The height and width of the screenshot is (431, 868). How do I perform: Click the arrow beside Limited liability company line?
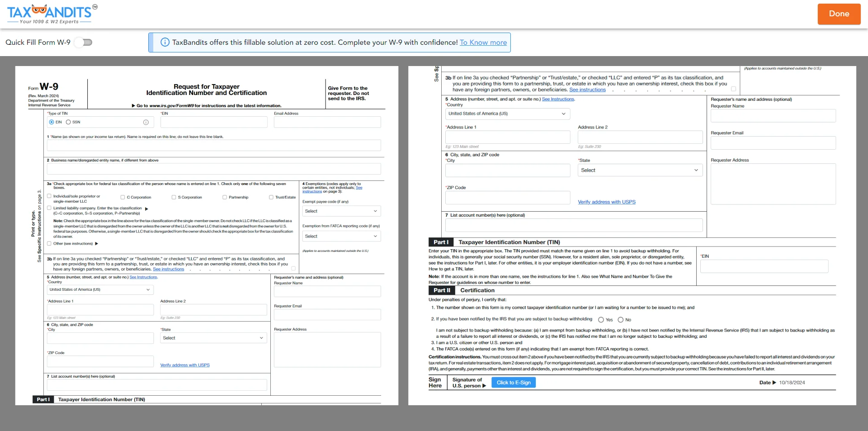(147, 208)
